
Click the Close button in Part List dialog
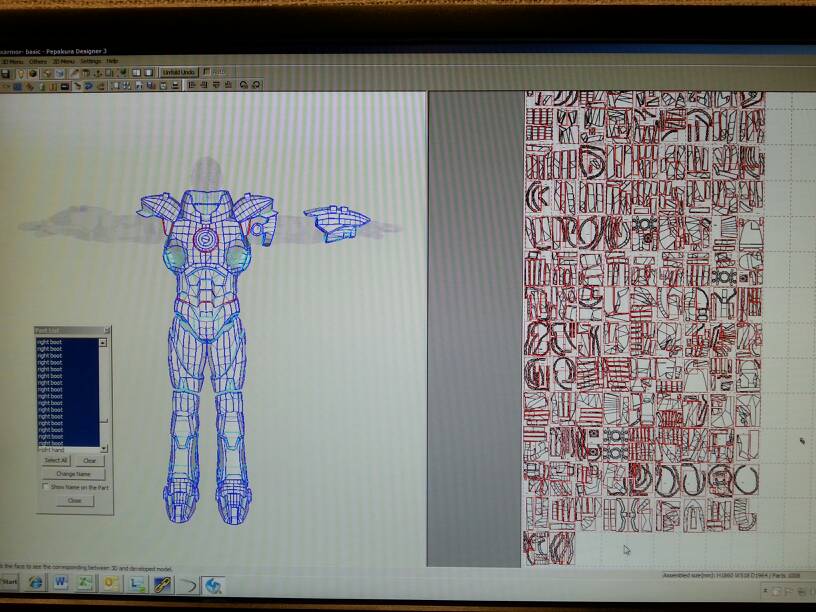(74, 501)
